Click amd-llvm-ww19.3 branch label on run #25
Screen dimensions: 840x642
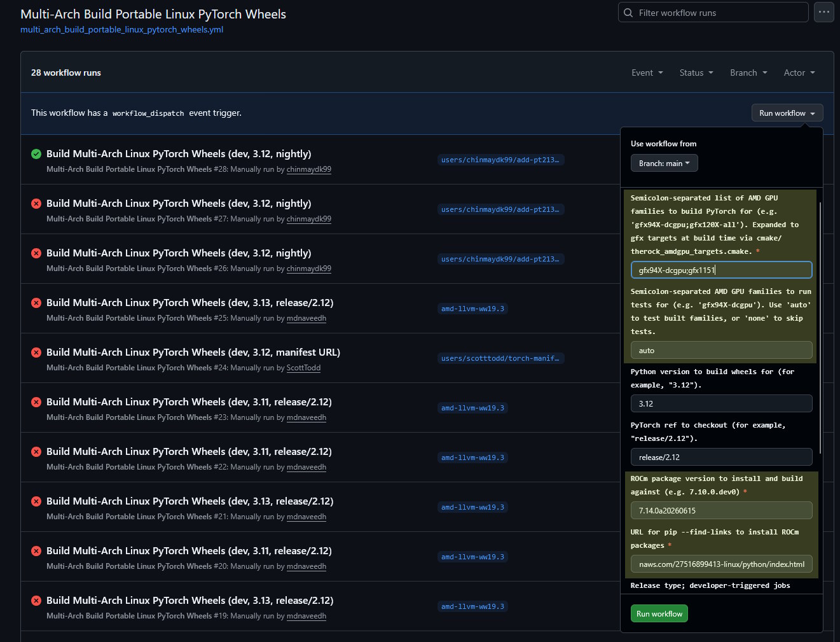coord(472,309)
